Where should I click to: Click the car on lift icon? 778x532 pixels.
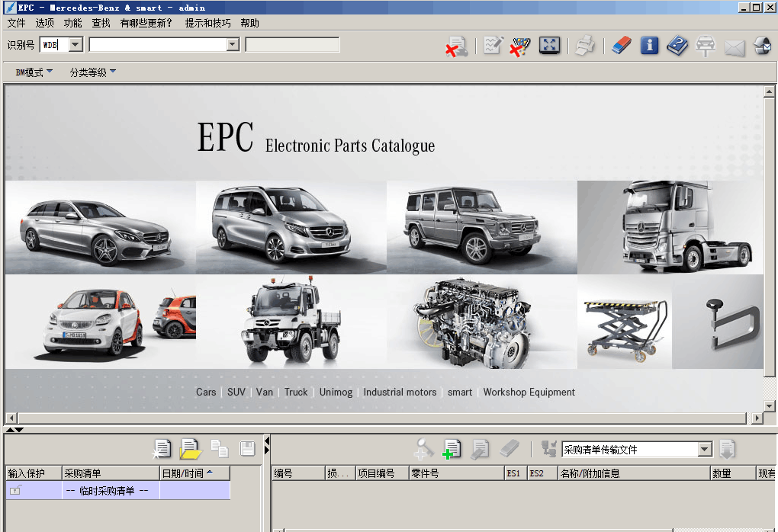pyautogui.click(x=705, y=46)
